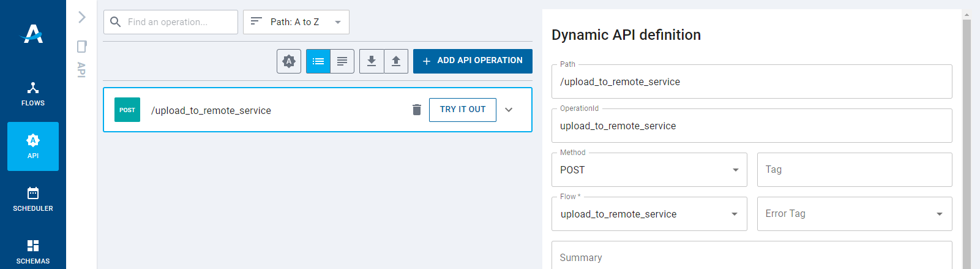Click the API document panel icon
980x269 pixels.
pos(81,47)
